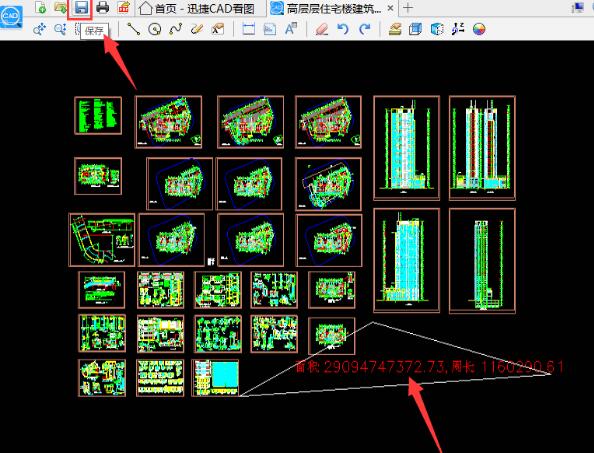Click the first building elevation drawing thumbnail
594x453 pixels.
[x=406, y=148]
